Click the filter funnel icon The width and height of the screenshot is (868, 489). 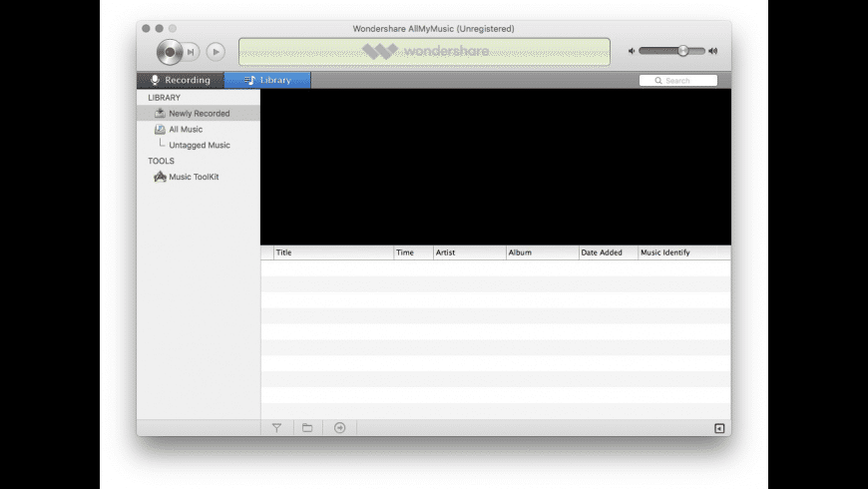pos(276,427)
